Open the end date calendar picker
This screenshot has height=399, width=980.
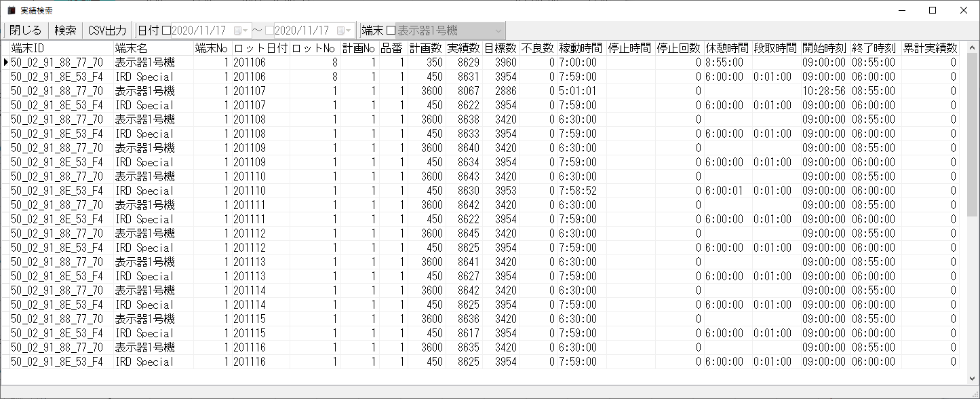click(345, 31)
